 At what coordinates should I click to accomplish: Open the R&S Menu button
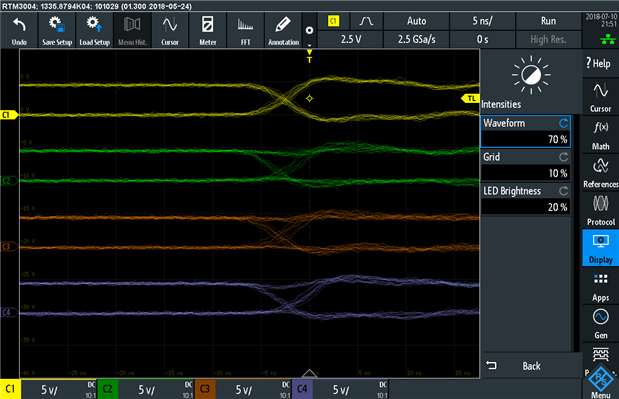click(600, 381)
